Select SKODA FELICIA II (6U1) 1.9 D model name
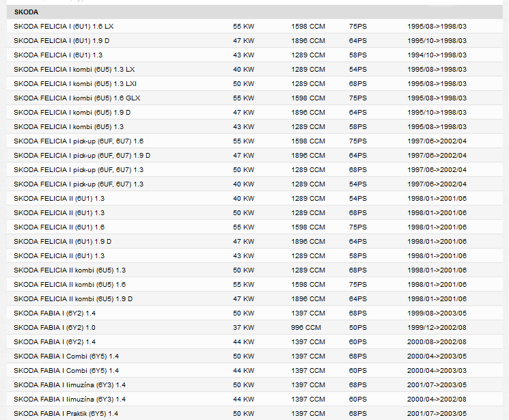509x420 pixels. tap(63, 242)
